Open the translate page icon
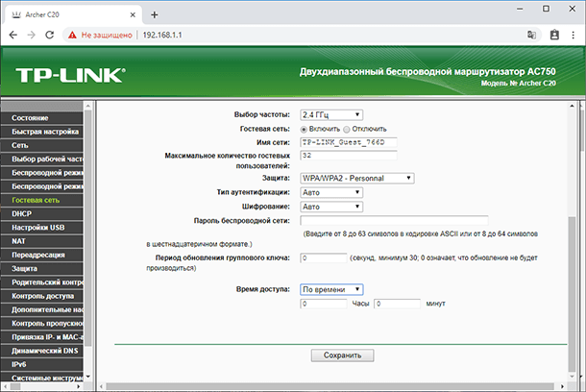This screenshot has height=392, width=586. point(531,35)
